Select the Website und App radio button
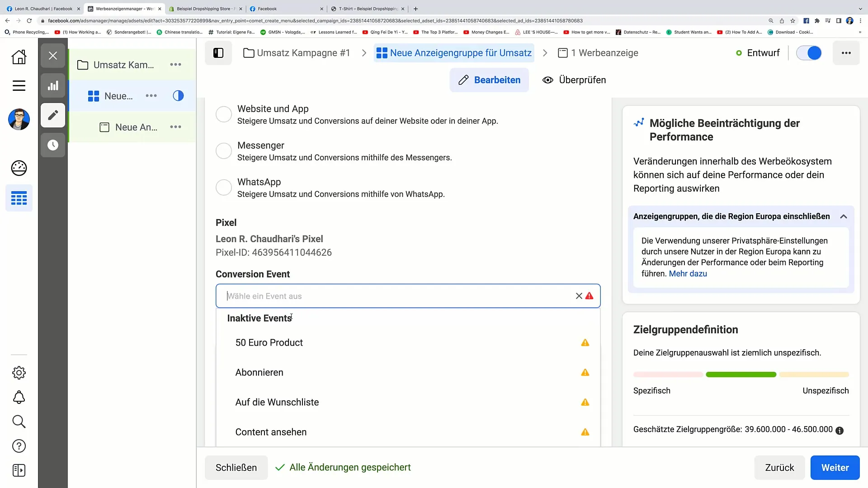 coord(224,114)
